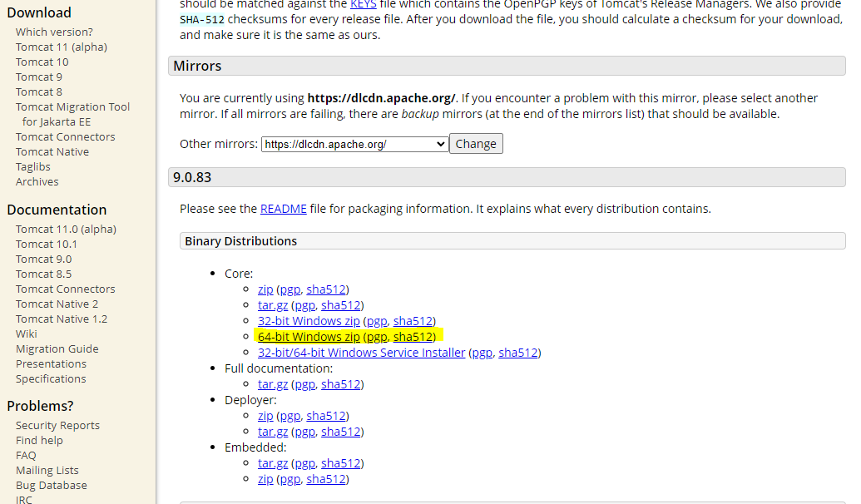This screenshot has height=504, width=861.
Task: Click the Change mirror button
Action: pyautogui.click(x=476, y=144)
